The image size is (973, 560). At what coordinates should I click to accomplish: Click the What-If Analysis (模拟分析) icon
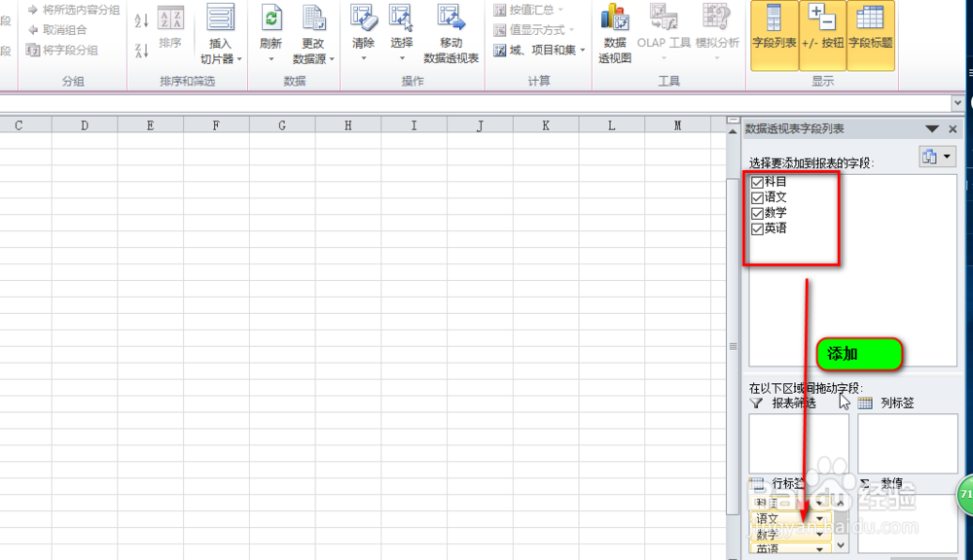pos(717,17)
